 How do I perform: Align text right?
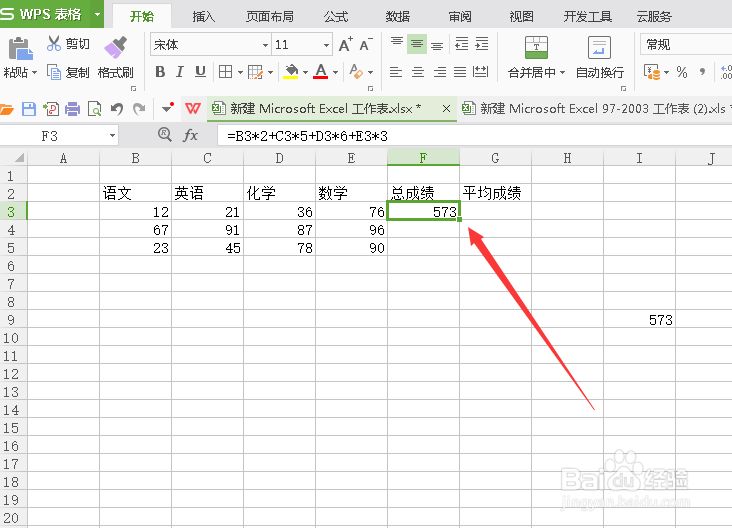pyautogui.click(x=439, y=72)
